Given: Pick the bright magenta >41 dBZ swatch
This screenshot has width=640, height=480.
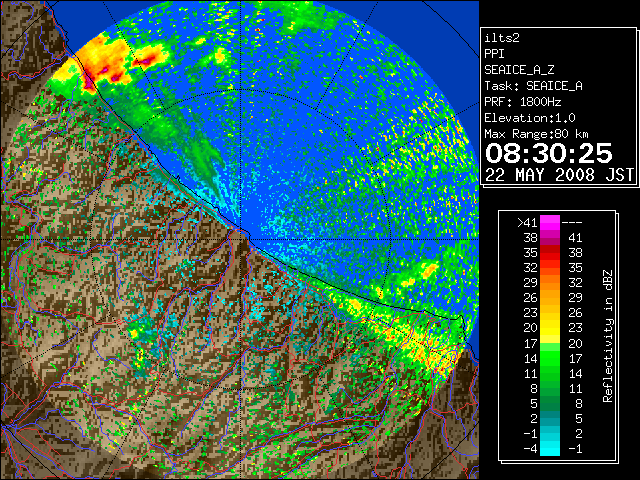Looking at the screenshot, I should click(550, 222).
